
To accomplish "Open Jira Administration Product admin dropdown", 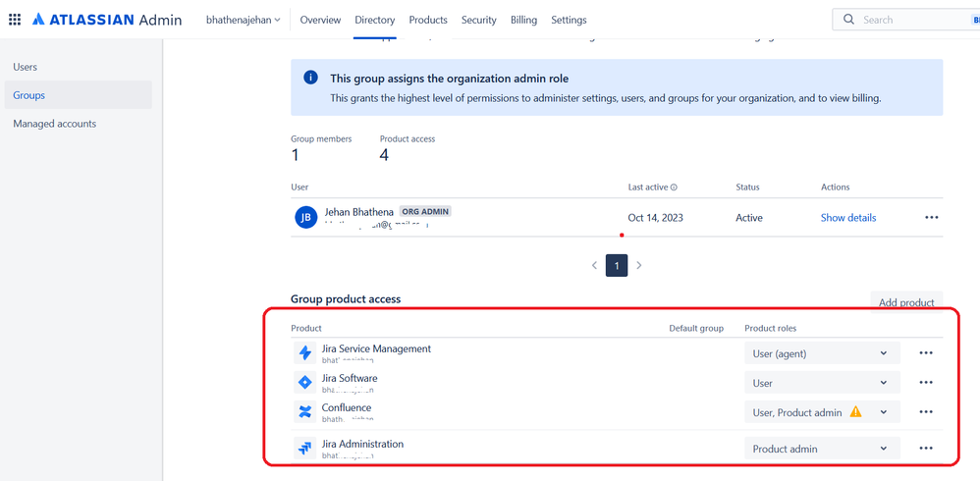I will click(x=822, y=449).
